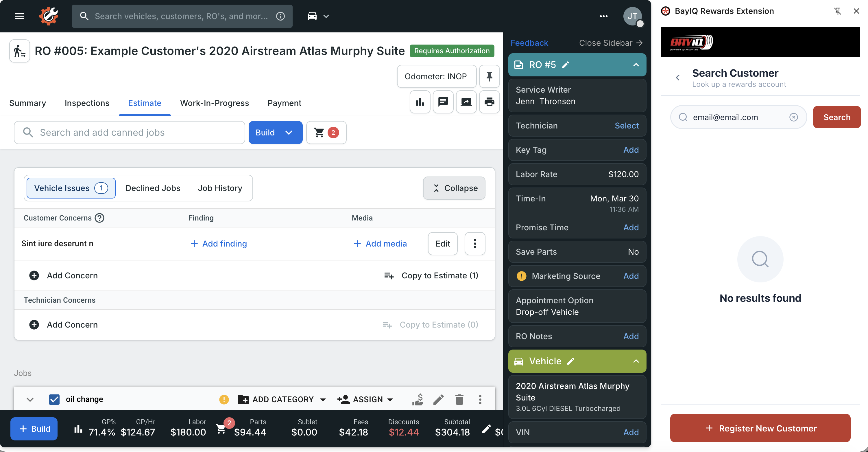Image resolution: width=868 pixels, height=452 pixels.
Task: Open the Payment tab
Action: pos(285,103)
